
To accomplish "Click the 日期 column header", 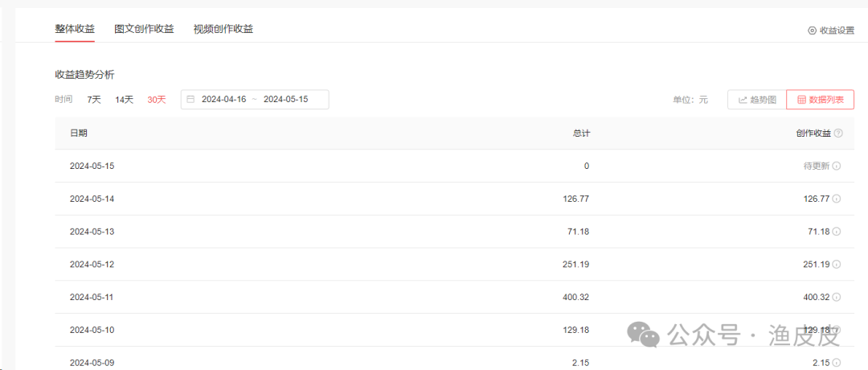I will pyautogui.click(x=79, y=134).
